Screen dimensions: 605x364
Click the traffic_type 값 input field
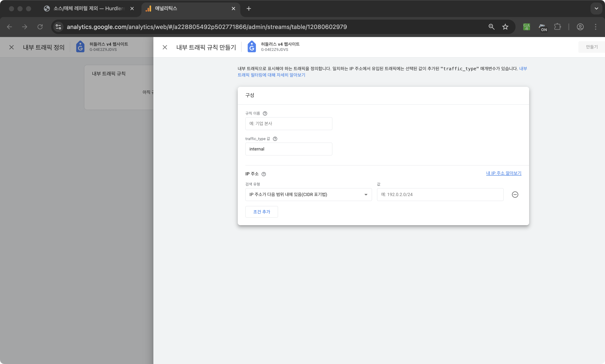tap(289, 149)
